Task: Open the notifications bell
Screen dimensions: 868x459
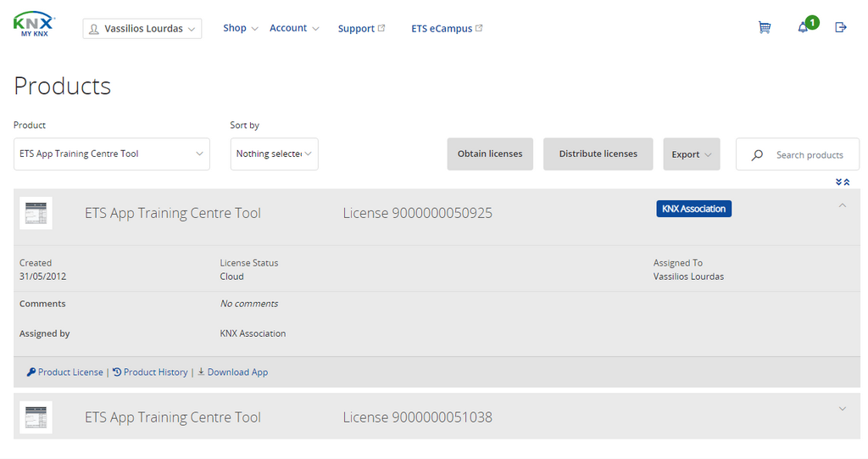Action: click(x=803, y=27)
